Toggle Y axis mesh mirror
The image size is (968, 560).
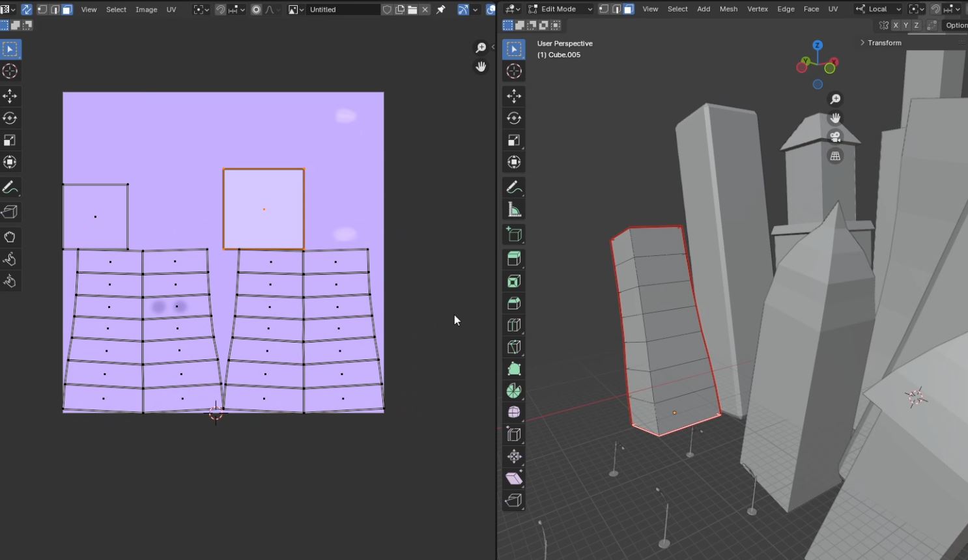tap(906, 25)
